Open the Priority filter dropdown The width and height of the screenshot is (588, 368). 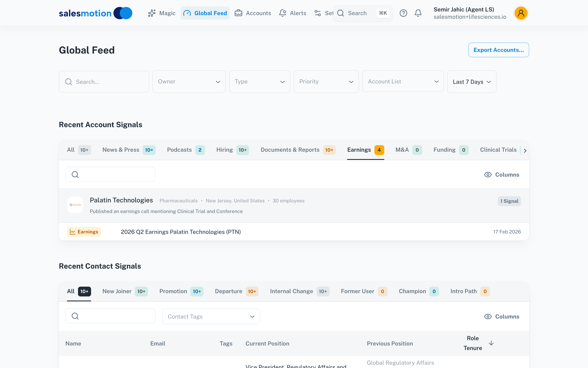pos(326,82)
